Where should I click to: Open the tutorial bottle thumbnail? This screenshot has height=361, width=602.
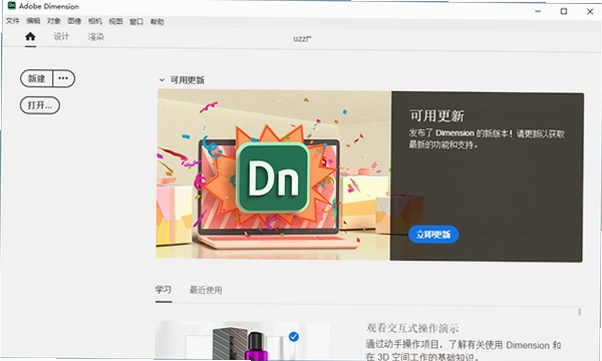[x=242, y=340]
